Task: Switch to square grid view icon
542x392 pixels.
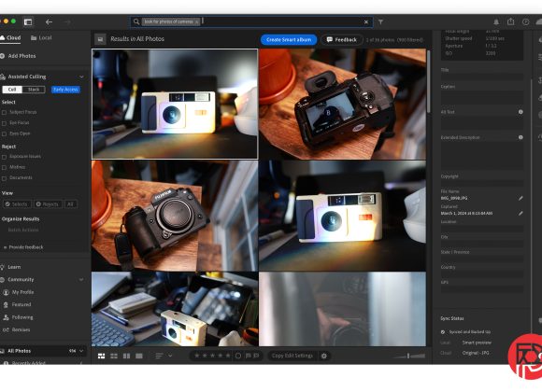Action: coord(114,356)
